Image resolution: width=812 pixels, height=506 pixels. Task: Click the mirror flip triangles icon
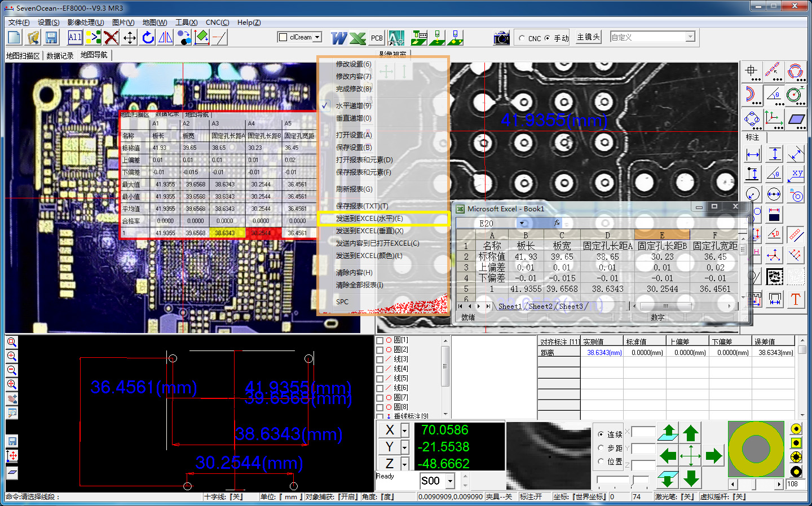click(x=166, y=38)
